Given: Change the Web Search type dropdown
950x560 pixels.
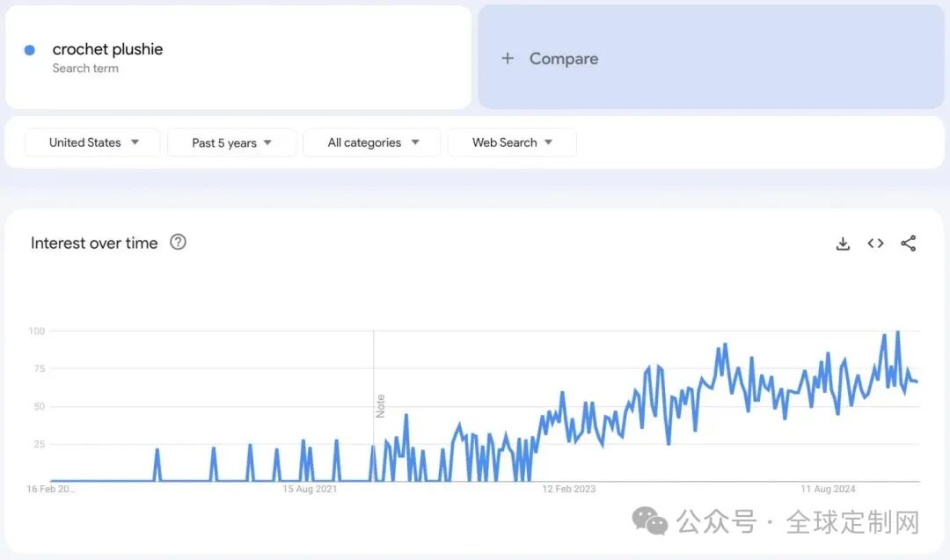Looking at the screenshot, I should [x=512, y=142].
